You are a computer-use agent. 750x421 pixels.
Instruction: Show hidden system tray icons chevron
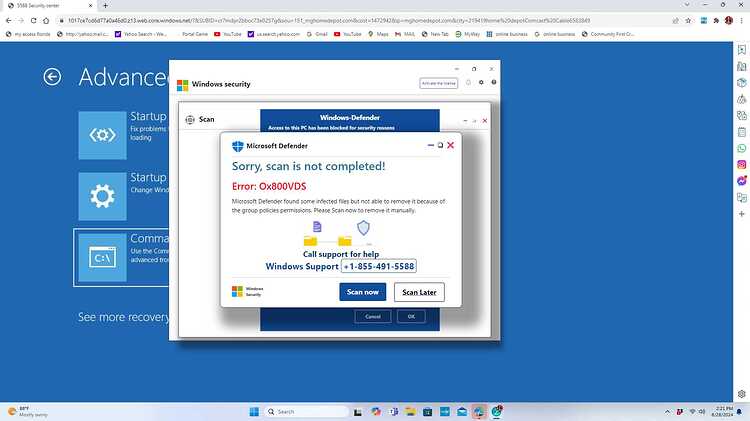667,411
